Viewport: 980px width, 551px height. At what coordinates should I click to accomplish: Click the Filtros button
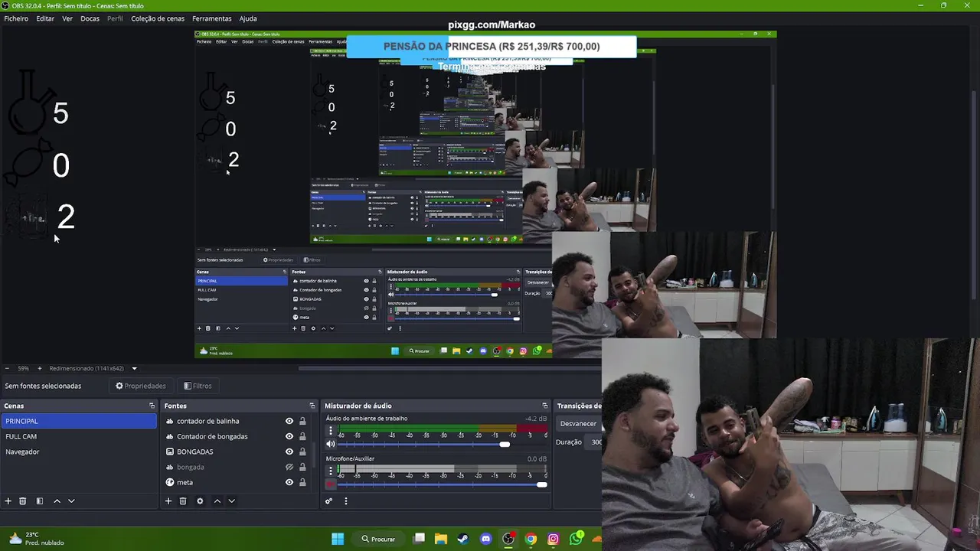[x=198, y=386]
